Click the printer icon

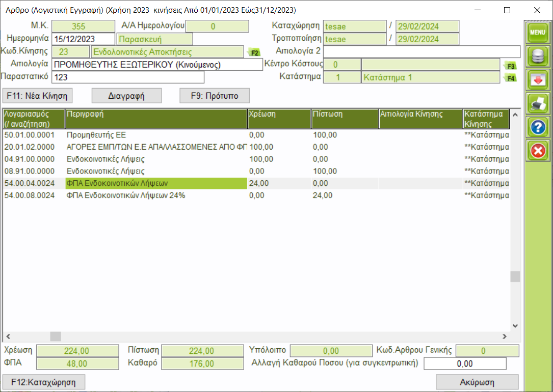coord(537,104)
